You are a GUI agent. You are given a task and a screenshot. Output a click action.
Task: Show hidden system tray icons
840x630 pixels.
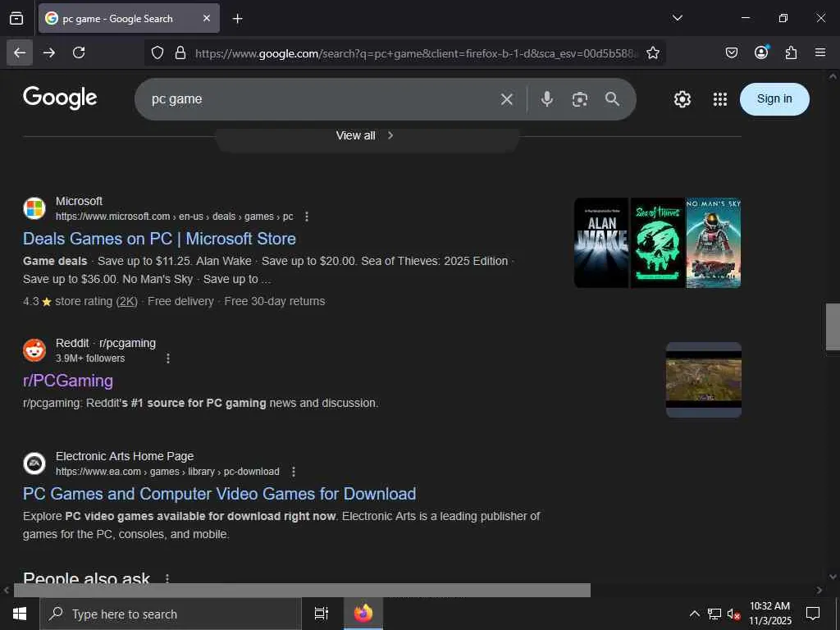[x=694, y=614]
